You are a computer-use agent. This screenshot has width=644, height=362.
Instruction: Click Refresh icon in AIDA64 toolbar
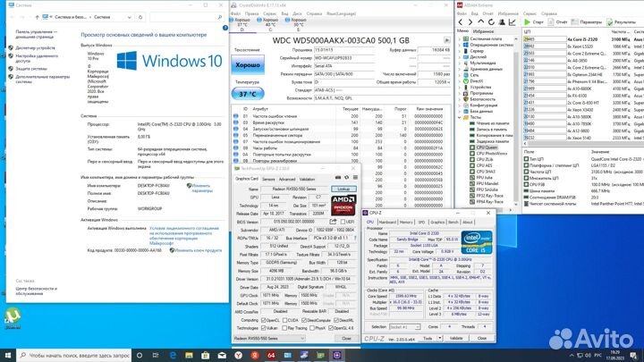[491, 22]
